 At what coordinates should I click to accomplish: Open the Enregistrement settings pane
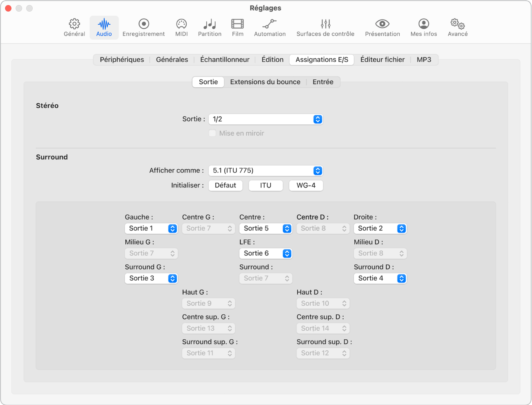click(x=144, y=27)
